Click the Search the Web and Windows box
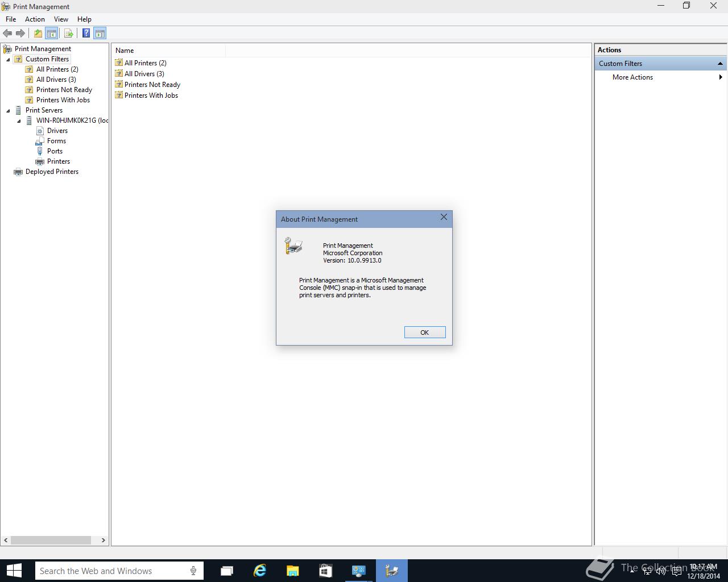 tap(119, 571)
